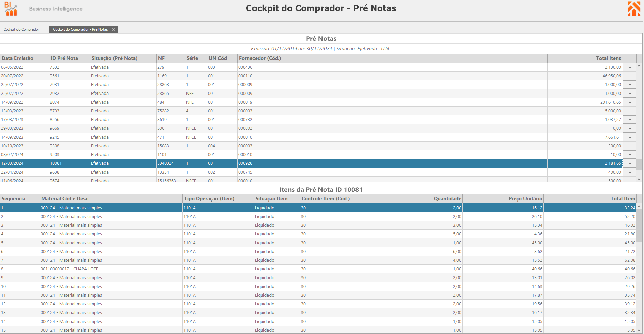Open the ellipsis button for Pré Nota 9669

[629, 128]
